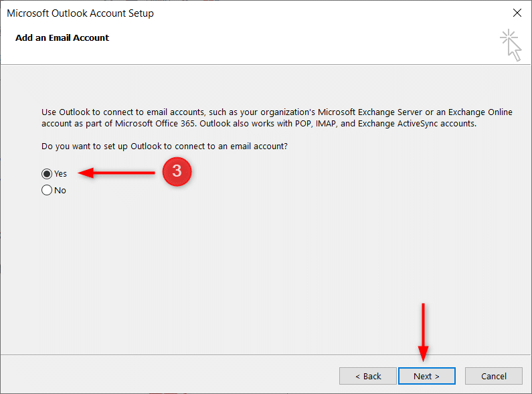Click the "No" option label text
532x394 pixels.
coord(60,190)
